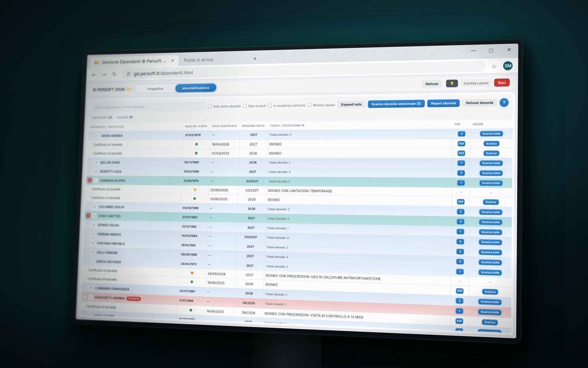Expand the COLOMBO GIULIA row
This screenshot has height=368, width=588.
pos(94,207)
